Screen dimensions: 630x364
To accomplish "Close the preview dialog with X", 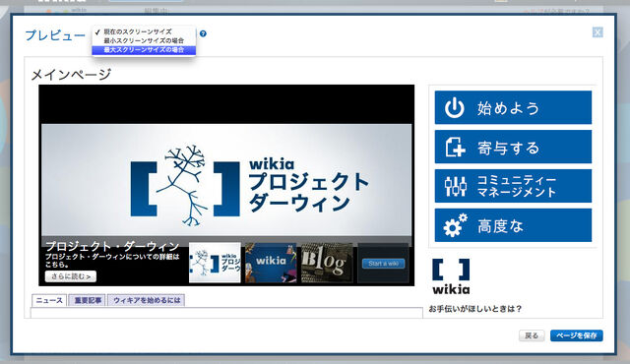I will pyautogui.click(x=598, y=32).
